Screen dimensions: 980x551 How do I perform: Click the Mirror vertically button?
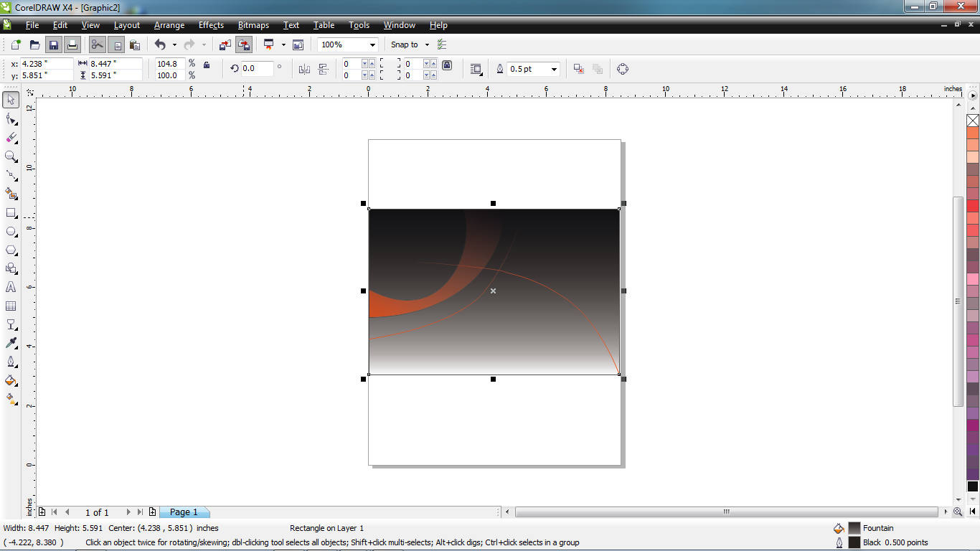[x=323, y=69]
